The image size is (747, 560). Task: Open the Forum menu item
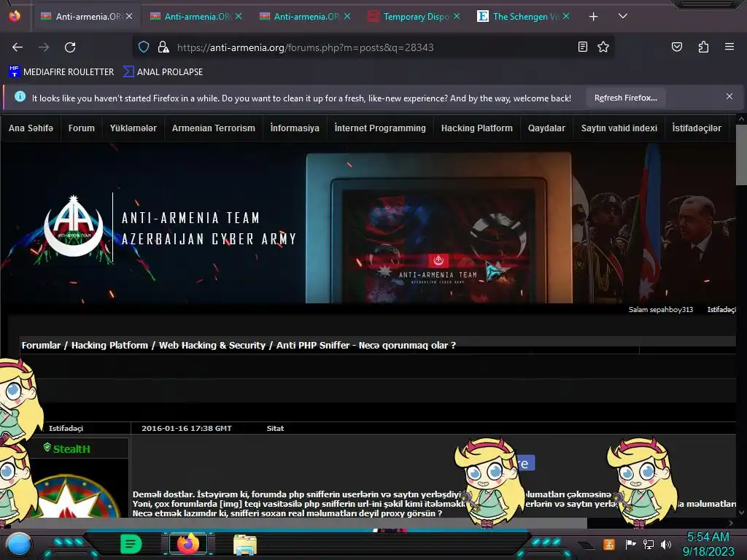[82, 128]
